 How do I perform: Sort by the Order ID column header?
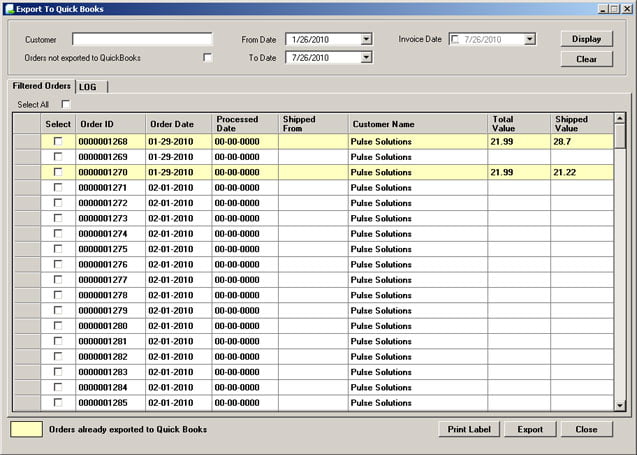(x=110, y=124)
